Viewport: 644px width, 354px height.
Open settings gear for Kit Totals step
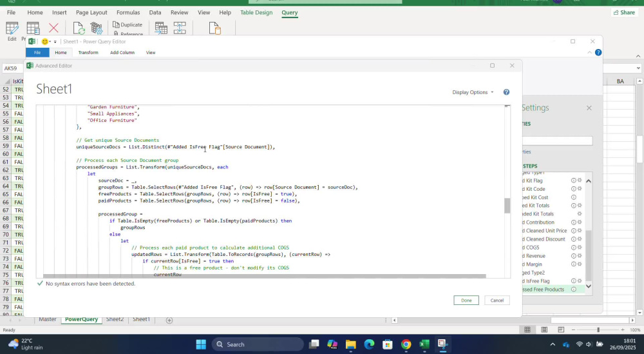click(580, 206)
